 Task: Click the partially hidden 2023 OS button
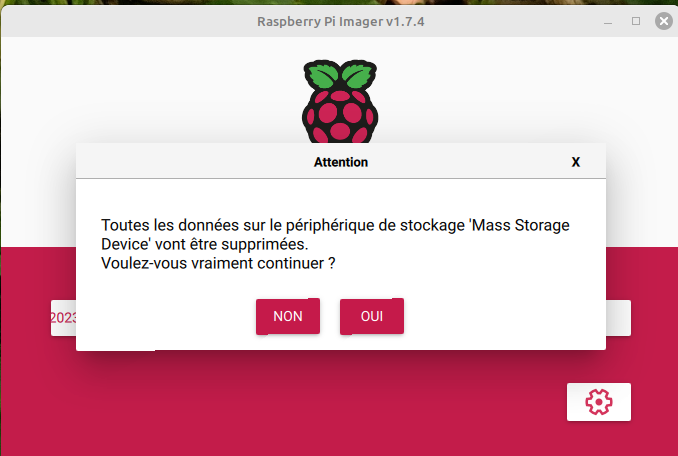click(x=64, y=318)
